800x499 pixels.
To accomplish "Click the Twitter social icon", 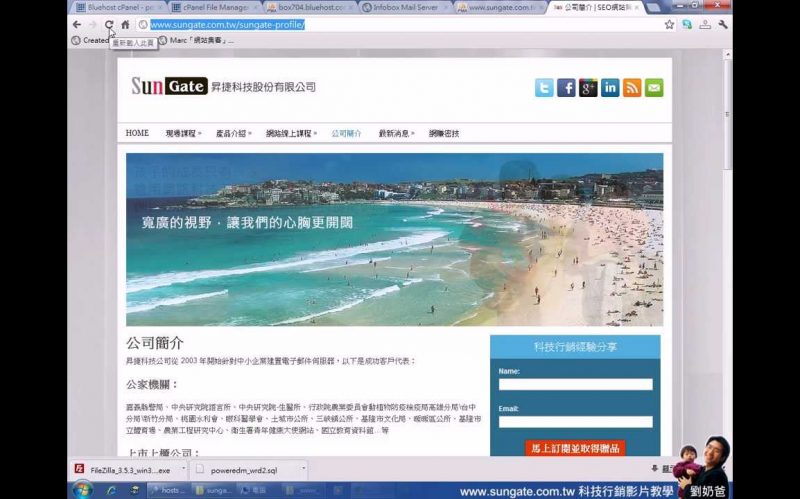I will (x=544, y=88).
